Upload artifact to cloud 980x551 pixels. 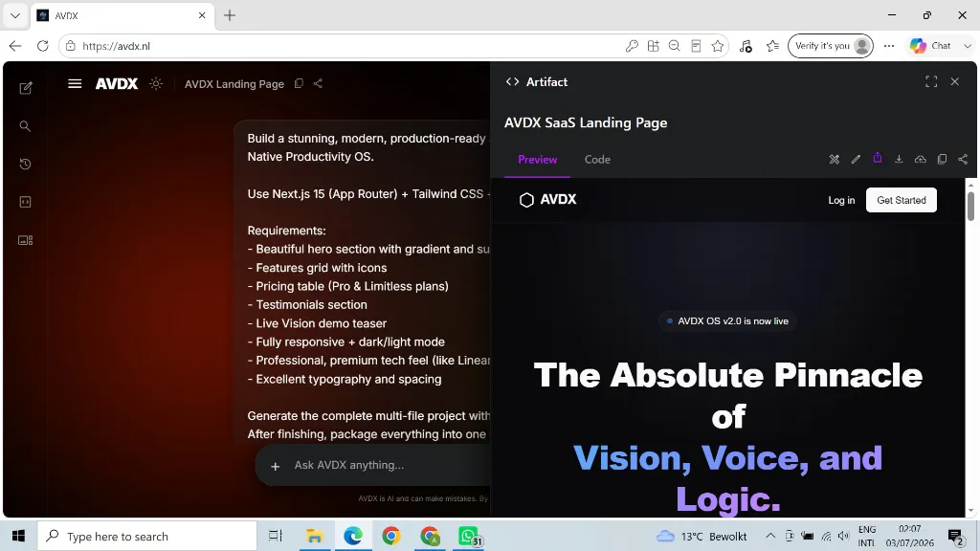(921, 160)
